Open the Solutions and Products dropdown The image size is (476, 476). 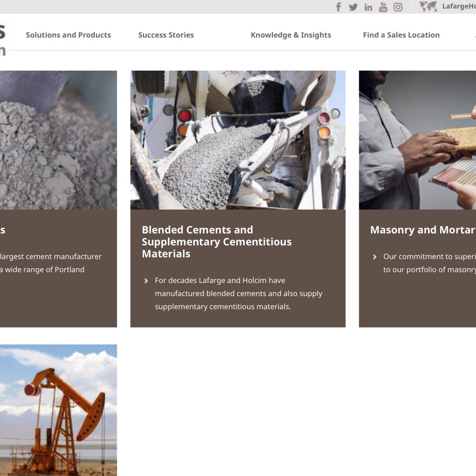pos(69,35)
